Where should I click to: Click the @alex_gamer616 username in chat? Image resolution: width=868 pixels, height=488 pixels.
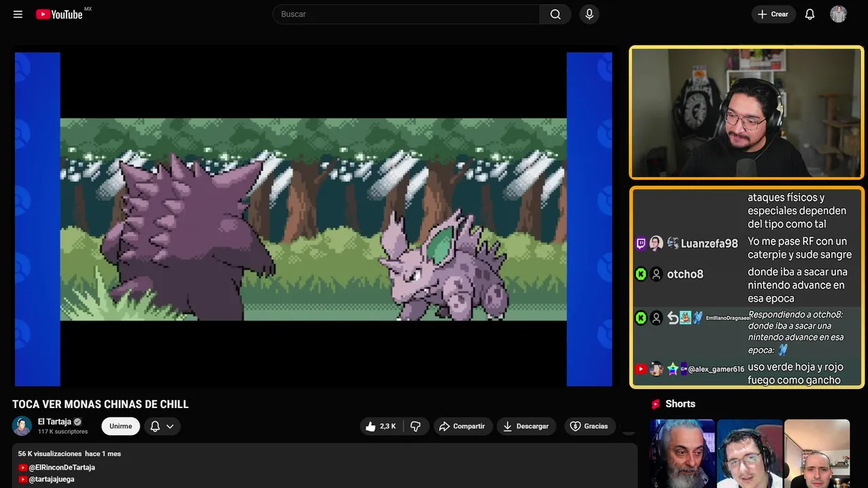coord(716,369)
